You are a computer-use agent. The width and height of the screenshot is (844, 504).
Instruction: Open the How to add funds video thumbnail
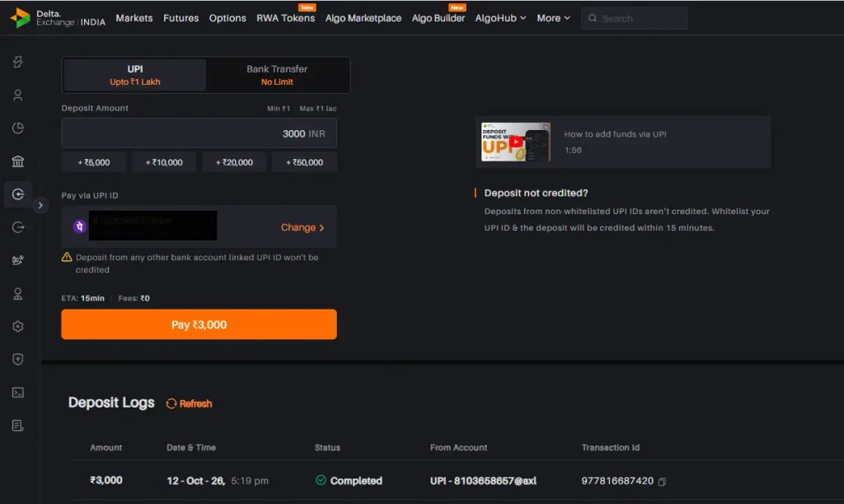click(x=516, y=142)
